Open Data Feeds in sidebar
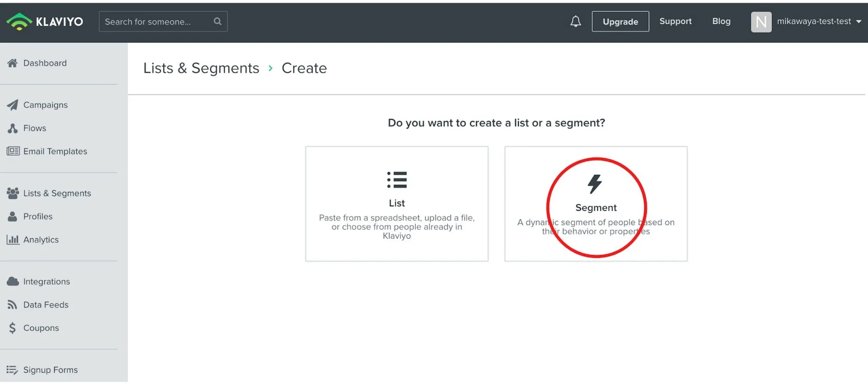 click(x=46, y=305)
